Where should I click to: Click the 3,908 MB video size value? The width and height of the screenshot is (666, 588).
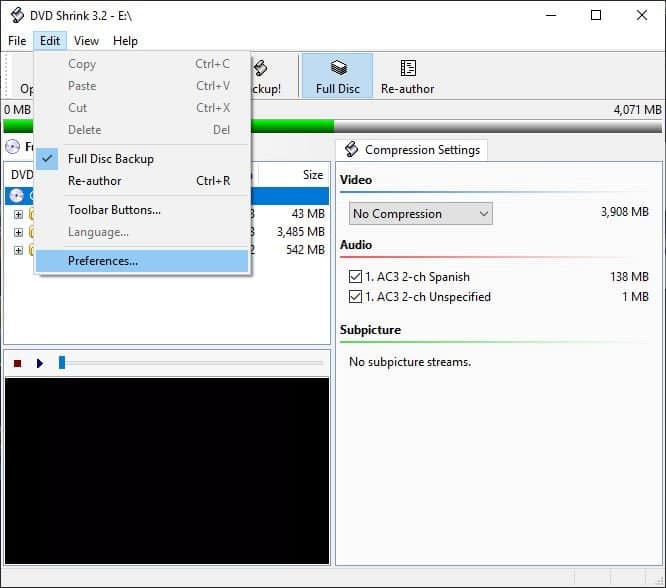625,212
